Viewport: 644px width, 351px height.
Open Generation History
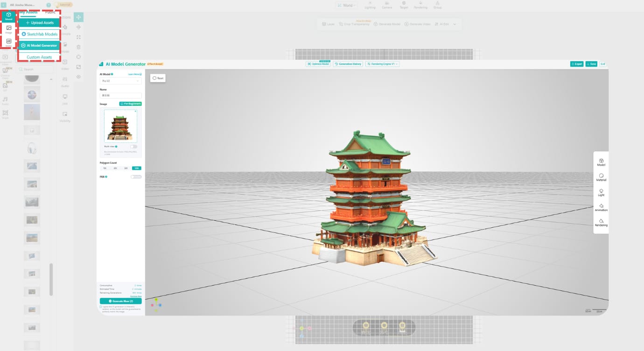pos(348,64)
